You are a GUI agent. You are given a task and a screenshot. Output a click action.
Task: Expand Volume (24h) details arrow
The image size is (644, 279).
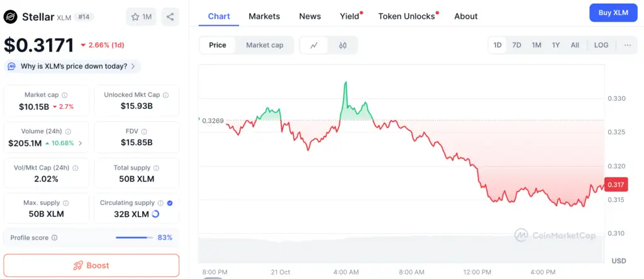click(x=80, y=143)
